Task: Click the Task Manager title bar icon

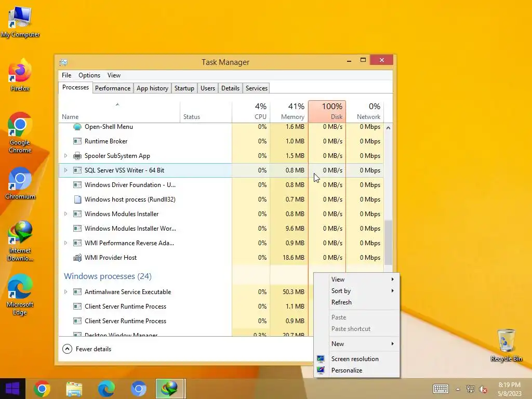Action: [63, 62]
